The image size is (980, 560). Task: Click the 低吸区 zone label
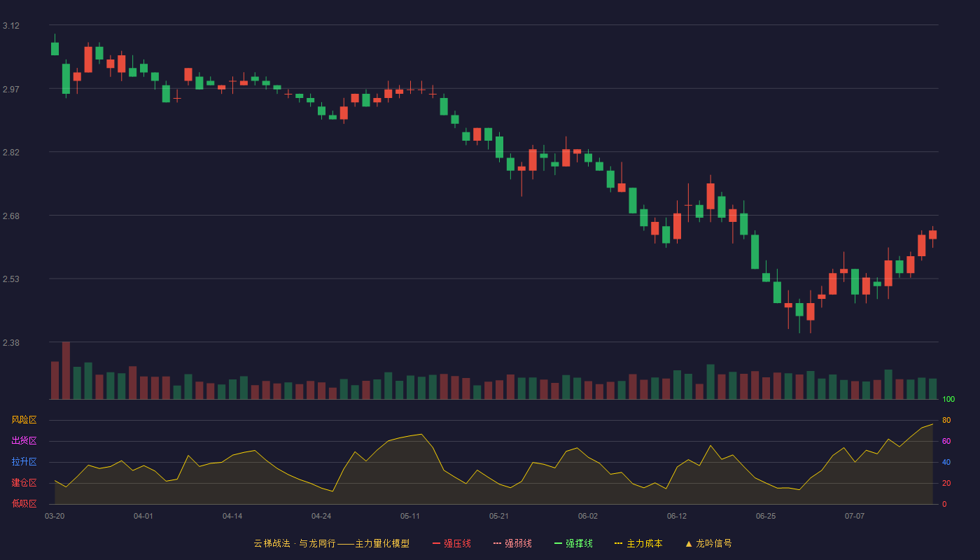pos(24,503)
